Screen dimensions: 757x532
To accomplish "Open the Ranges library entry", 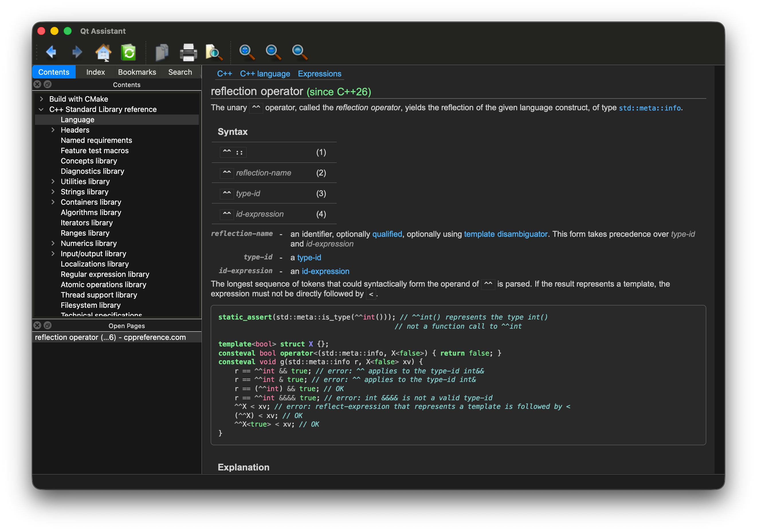I will pyautogui.click(x=85, y=233).
